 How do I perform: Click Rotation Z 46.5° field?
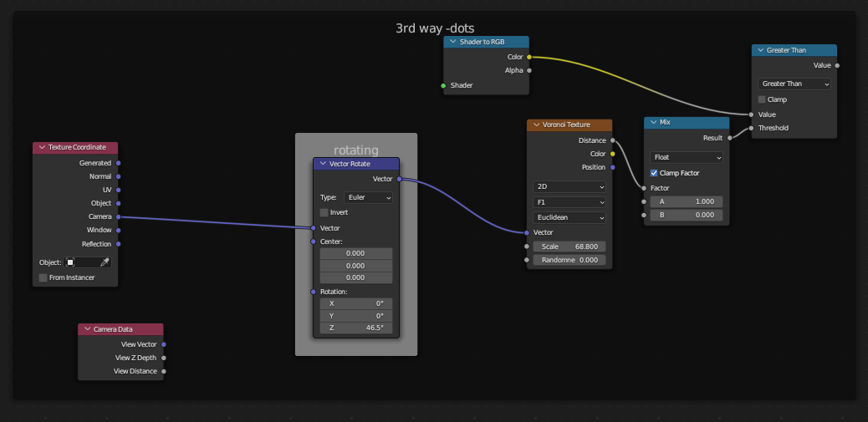tap(356, 328)
